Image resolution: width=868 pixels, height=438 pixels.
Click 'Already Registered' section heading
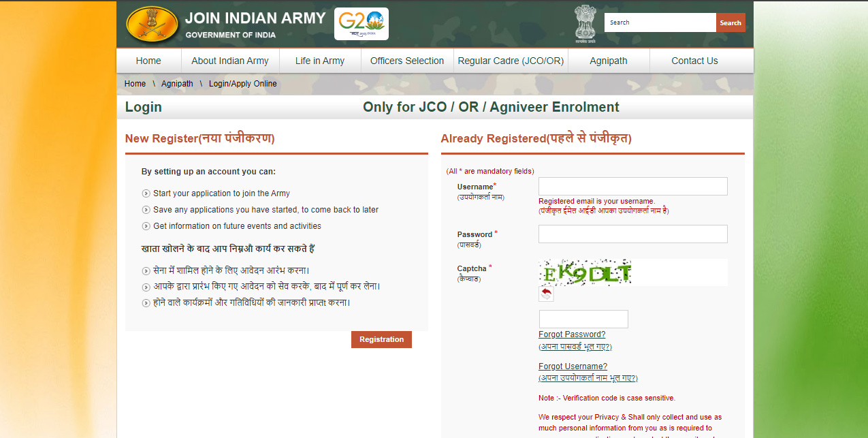pyautogui.click(x=536, y=139)
